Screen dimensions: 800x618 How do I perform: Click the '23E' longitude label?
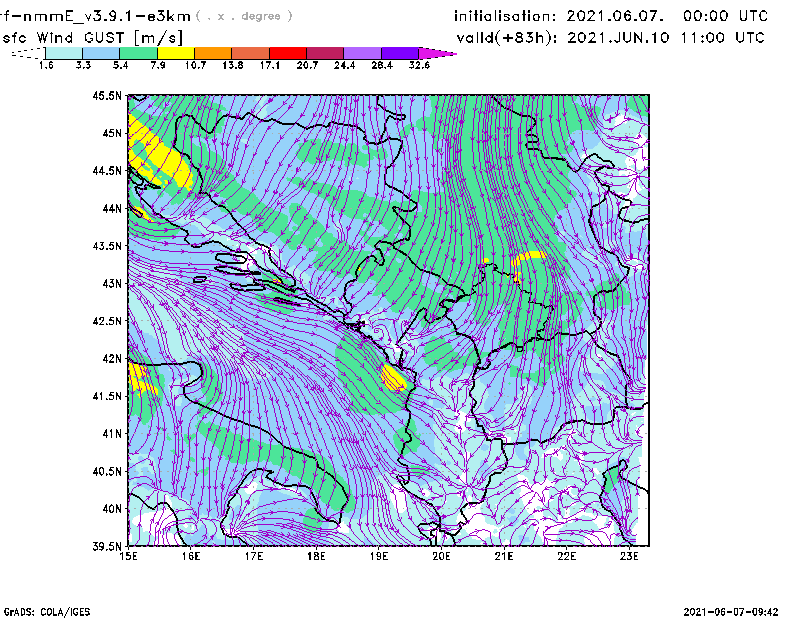tap(629, 556)
